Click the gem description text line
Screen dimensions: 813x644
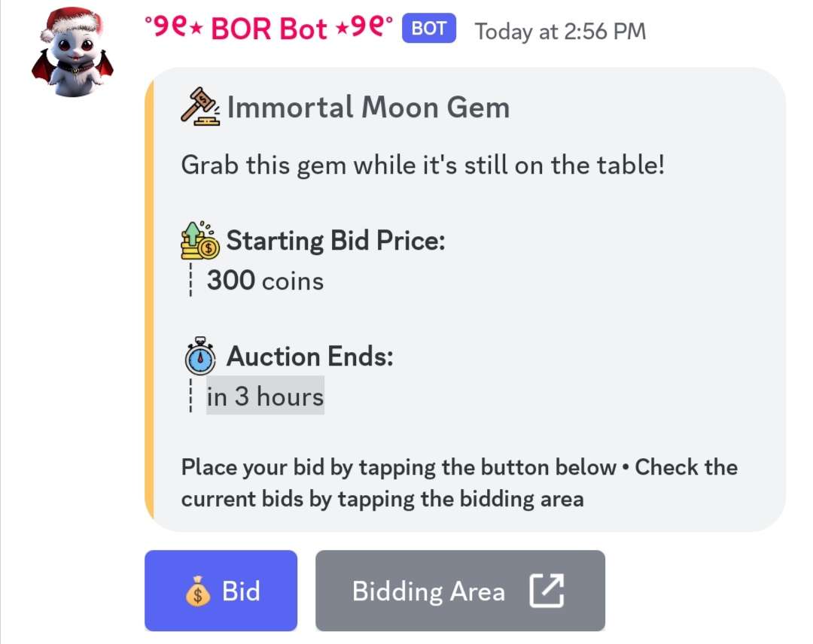(422, 166)
